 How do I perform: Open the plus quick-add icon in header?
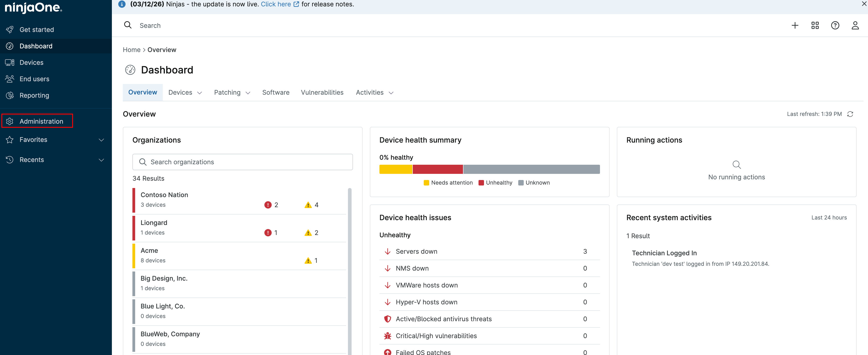point(795,26)
